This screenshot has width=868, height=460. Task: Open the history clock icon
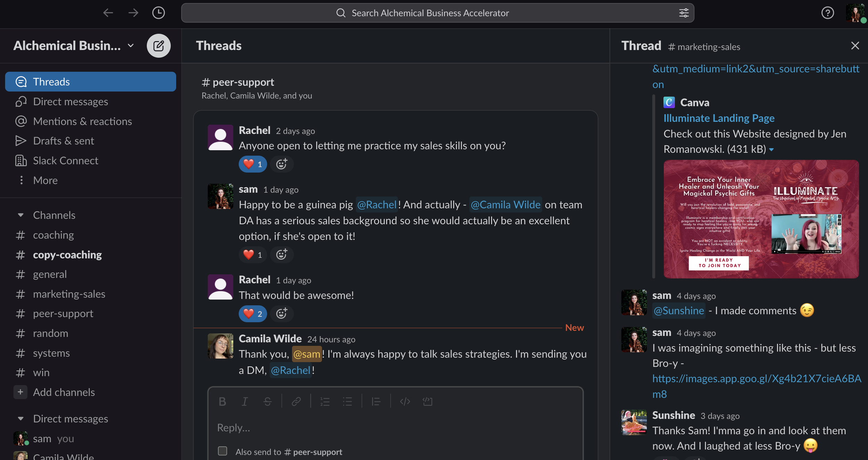(158, 13)
